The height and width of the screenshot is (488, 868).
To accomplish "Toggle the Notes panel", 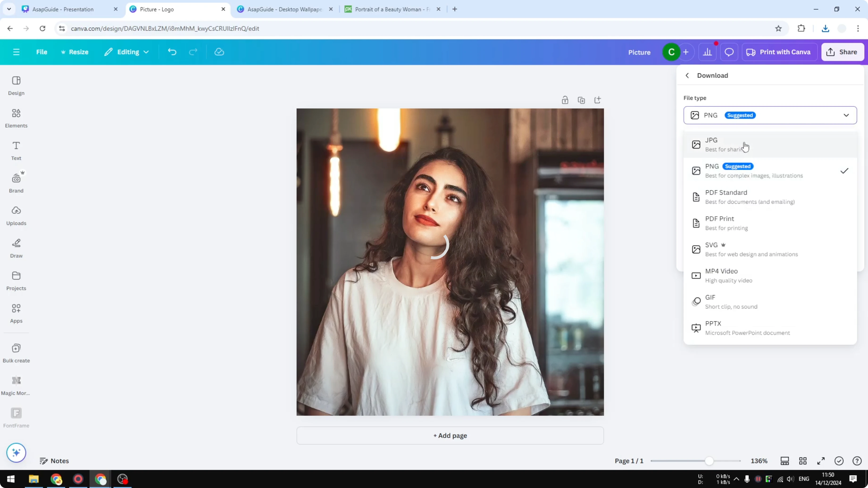I will click(54, 461).
